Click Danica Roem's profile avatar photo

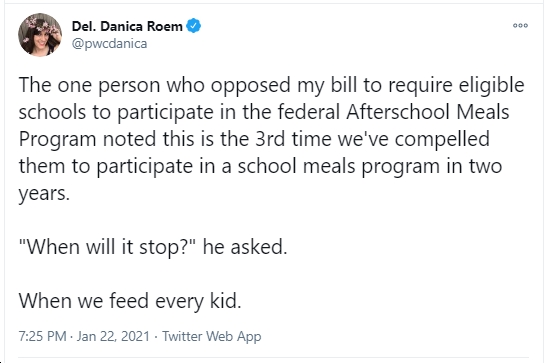tap(40, 35)
